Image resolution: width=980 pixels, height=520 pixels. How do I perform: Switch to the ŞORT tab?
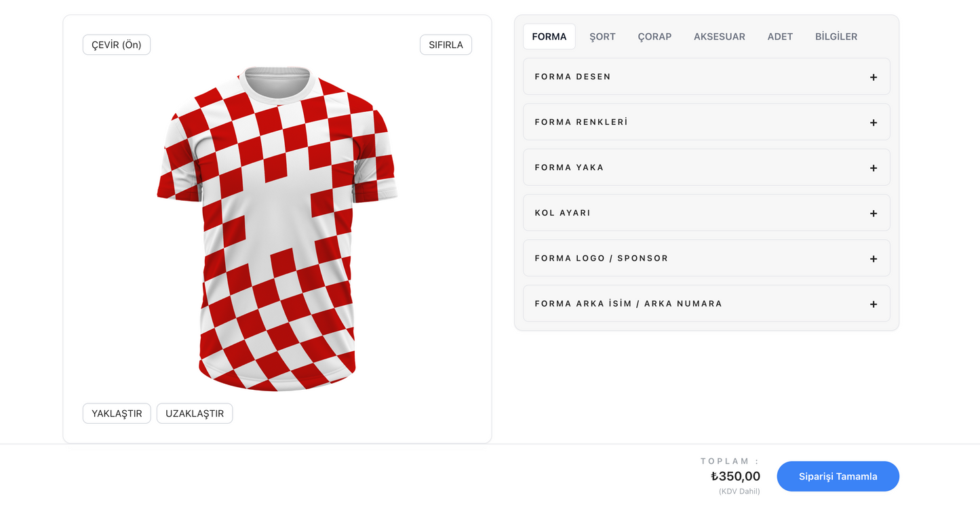602,37
